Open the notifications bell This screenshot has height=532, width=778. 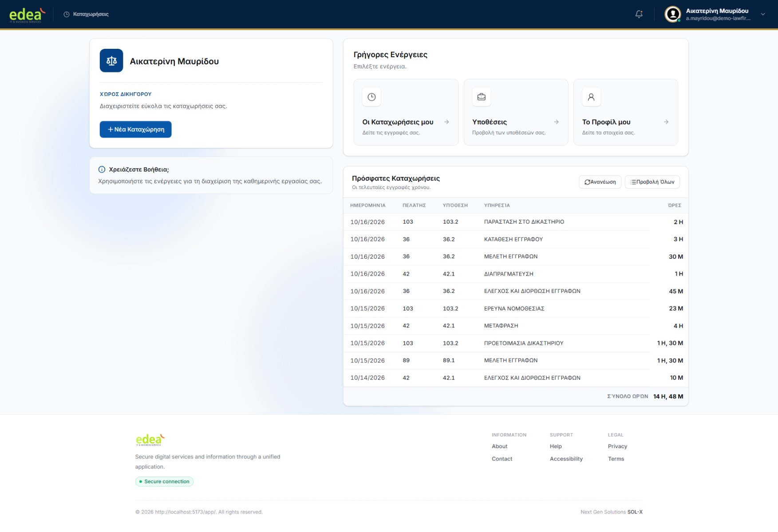tap(639, 14)
